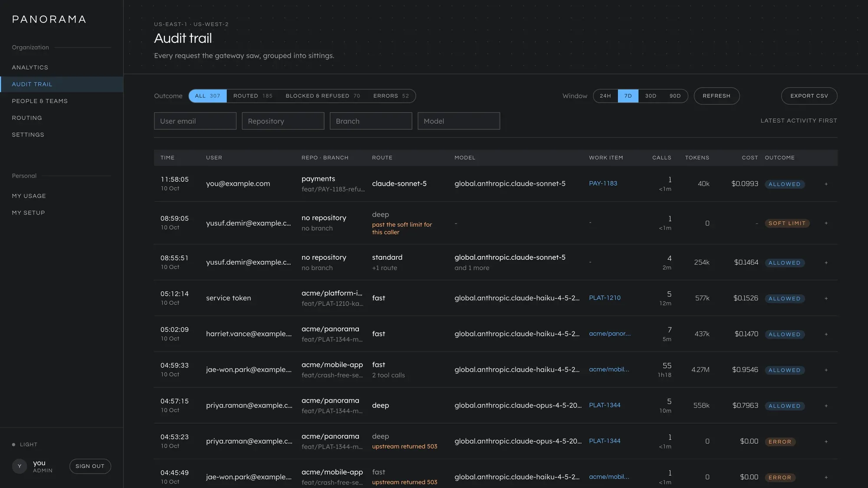Filter outcome by Routed 185
The image size is (868, 488).
(253, 96)
